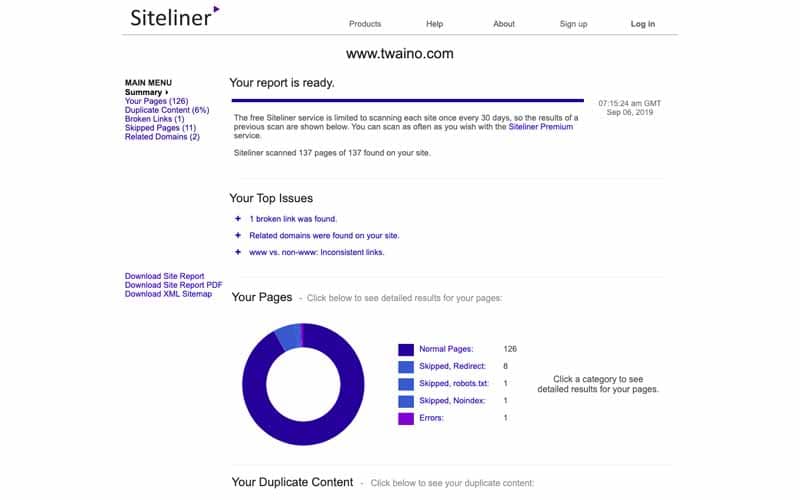Click the Siteliner logo
The height and width of the screenshot is (500, 800).
coord(174,17)
